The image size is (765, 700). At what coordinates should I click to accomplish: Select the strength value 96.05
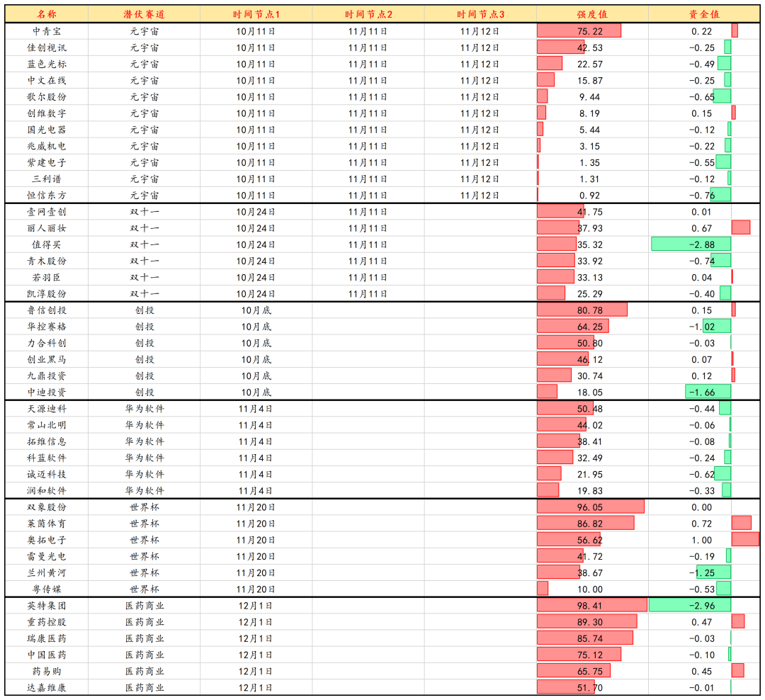590,507
